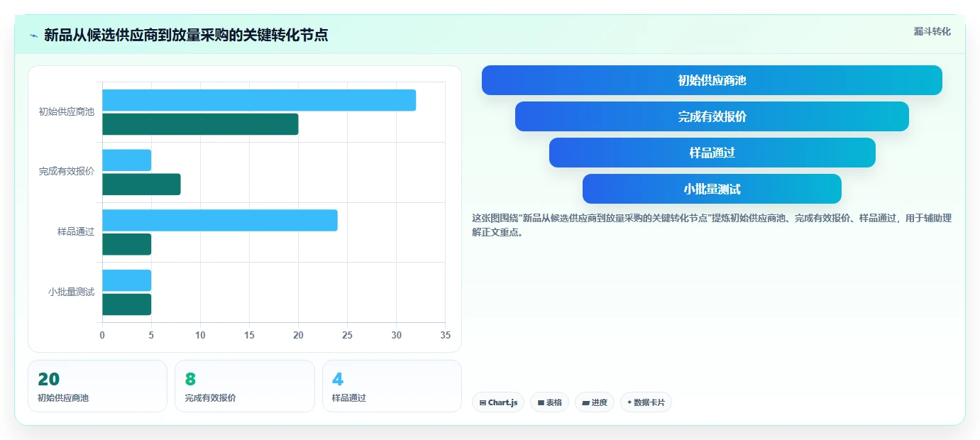980x440 pixels.
Task: Click x-axis tick label 15
Action: [249, 335]
